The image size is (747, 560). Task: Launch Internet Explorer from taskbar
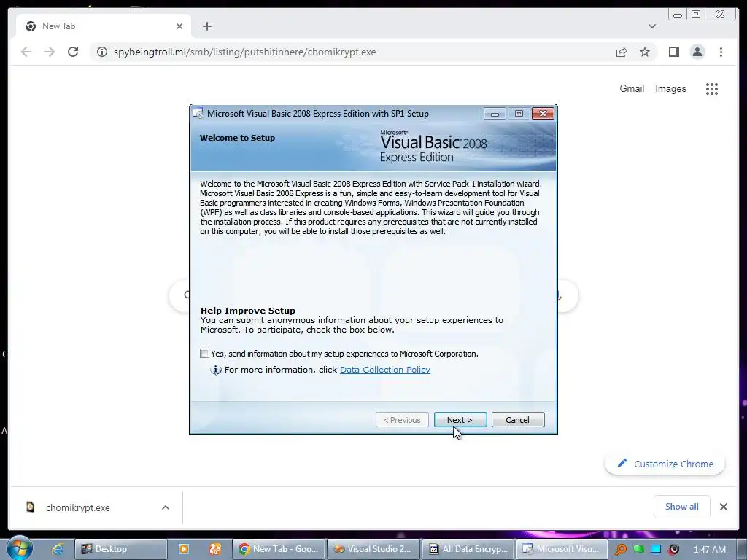click(x=58, y=549)
